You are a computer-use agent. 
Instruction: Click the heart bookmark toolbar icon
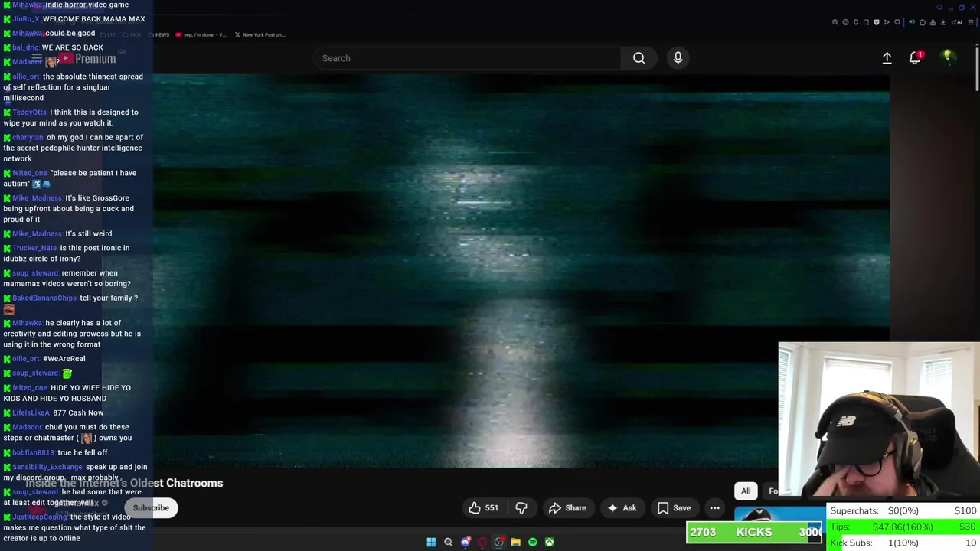(x=897, y=22)
